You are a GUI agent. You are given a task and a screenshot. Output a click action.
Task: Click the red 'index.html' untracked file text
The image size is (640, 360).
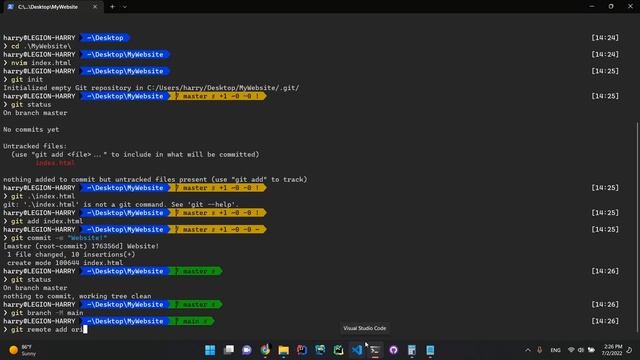(x=55, y=163)
